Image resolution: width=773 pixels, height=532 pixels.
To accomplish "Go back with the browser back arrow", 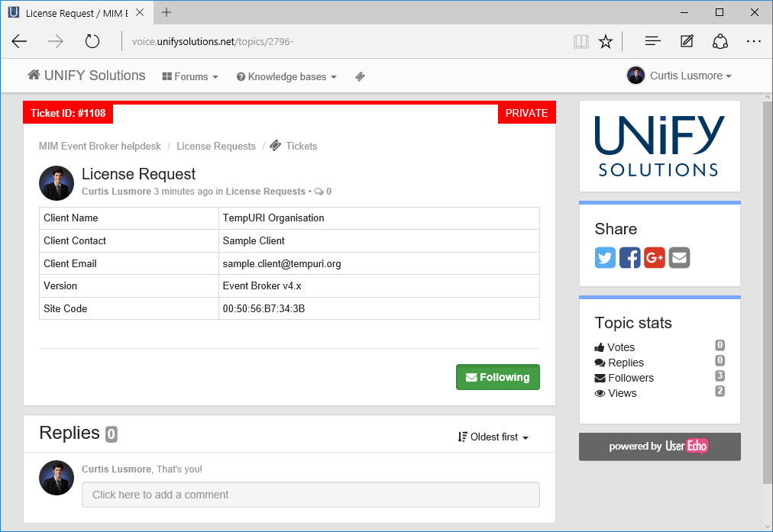I will pos(19,41).
